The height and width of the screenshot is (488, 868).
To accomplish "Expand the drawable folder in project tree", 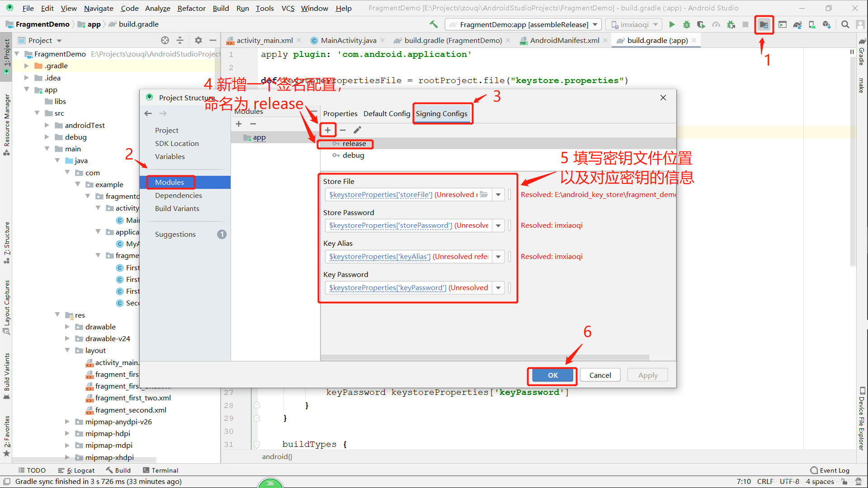I will click(x=67, y=327).
